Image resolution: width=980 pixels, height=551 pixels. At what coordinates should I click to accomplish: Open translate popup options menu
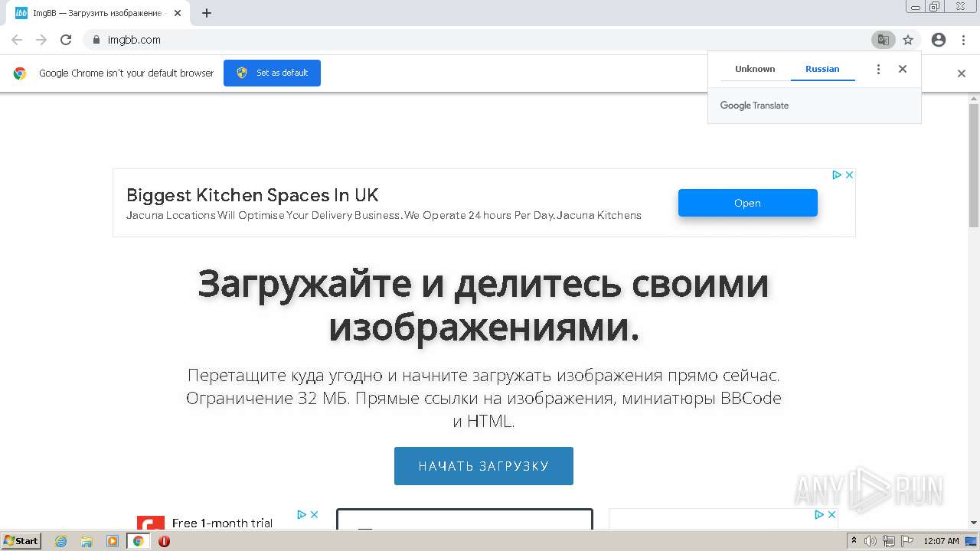click(x=878, y=69)
